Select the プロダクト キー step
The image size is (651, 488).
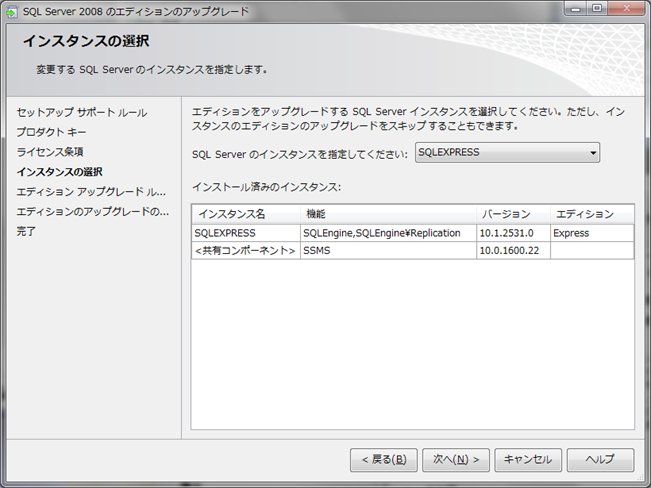51,132
